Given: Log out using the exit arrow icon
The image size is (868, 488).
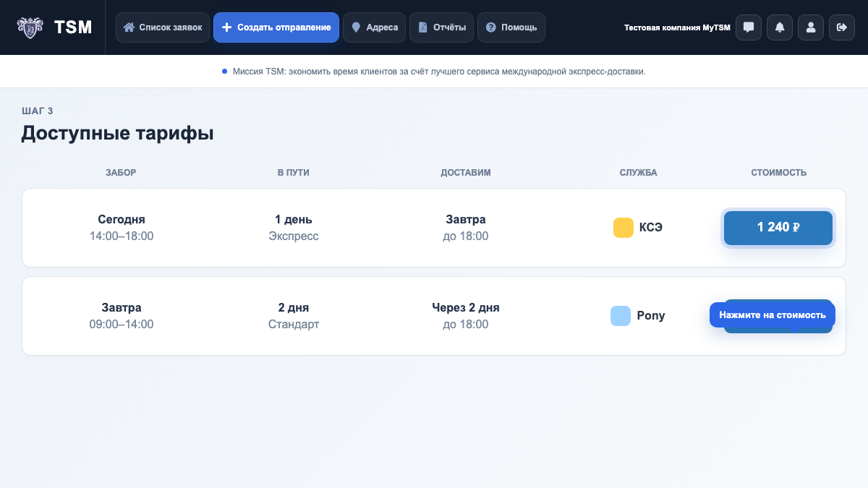Looking at the screenshot, I should [842, 27].
